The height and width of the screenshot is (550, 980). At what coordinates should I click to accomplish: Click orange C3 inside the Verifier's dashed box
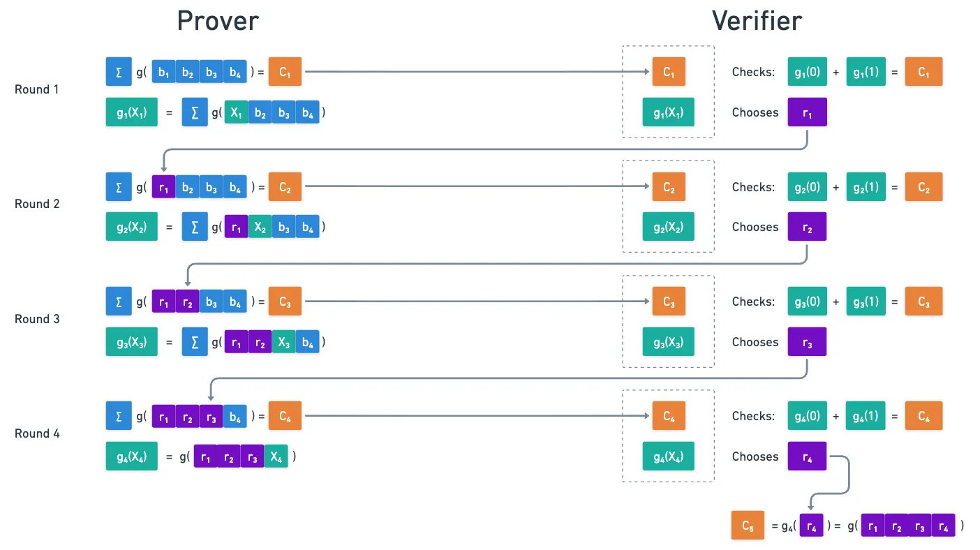[669, 302]
